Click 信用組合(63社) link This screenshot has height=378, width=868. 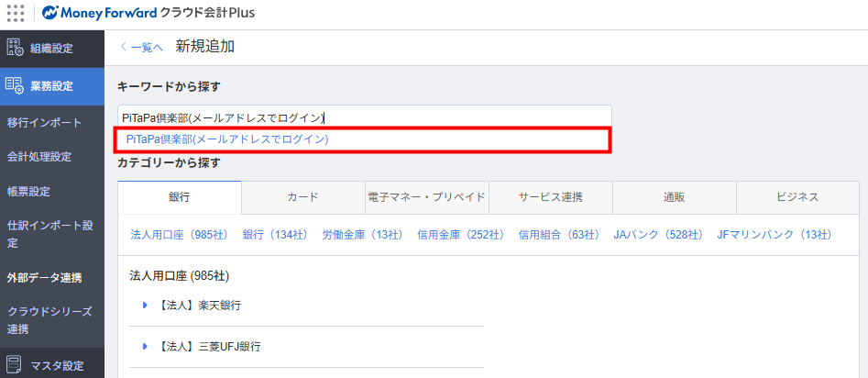pyautogui.click(x=559, y=235)
